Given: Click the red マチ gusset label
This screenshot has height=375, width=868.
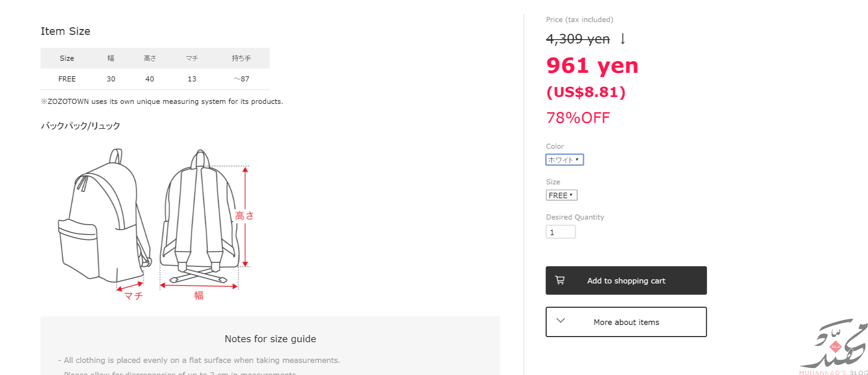Looking at the screenshot, I should pyautogui.click(x=133, y=296).
